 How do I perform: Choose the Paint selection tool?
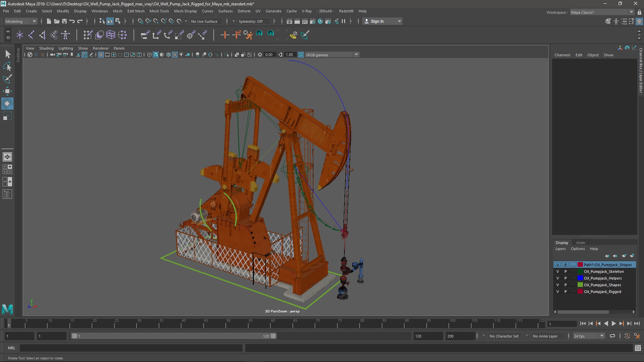click(x=7, y=79)
